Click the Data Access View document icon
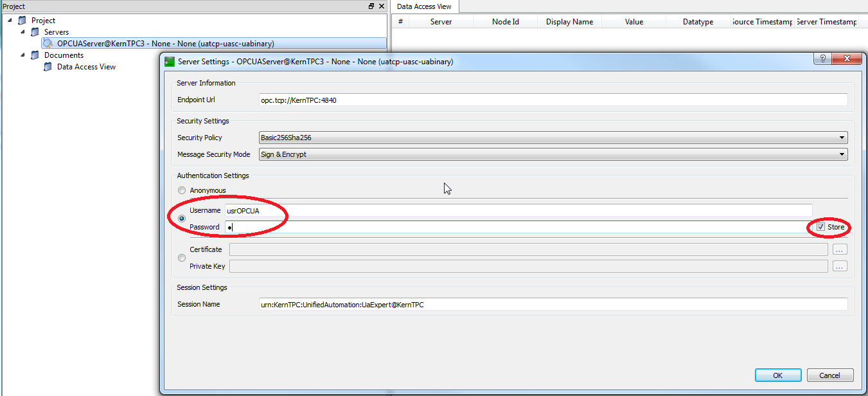Image resolution: width=868 pixels, height=396 pixels. [x=48, y=67]
